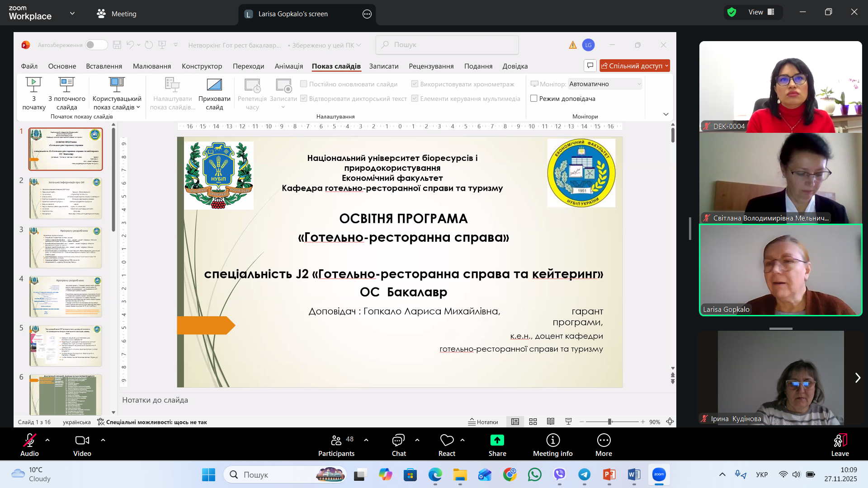
Task: Click the green Share screen icon
Action: tap(497, 440)
